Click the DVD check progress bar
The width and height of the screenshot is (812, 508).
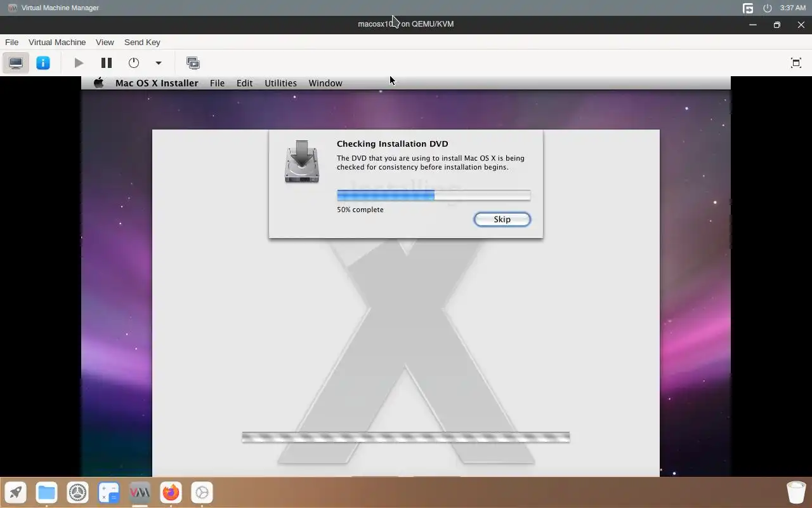tap(433, 195)
